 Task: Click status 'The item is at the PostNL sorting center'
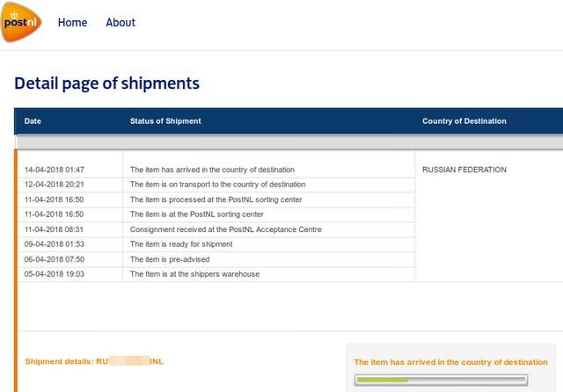pyautogui.click(x=197, y=214)
